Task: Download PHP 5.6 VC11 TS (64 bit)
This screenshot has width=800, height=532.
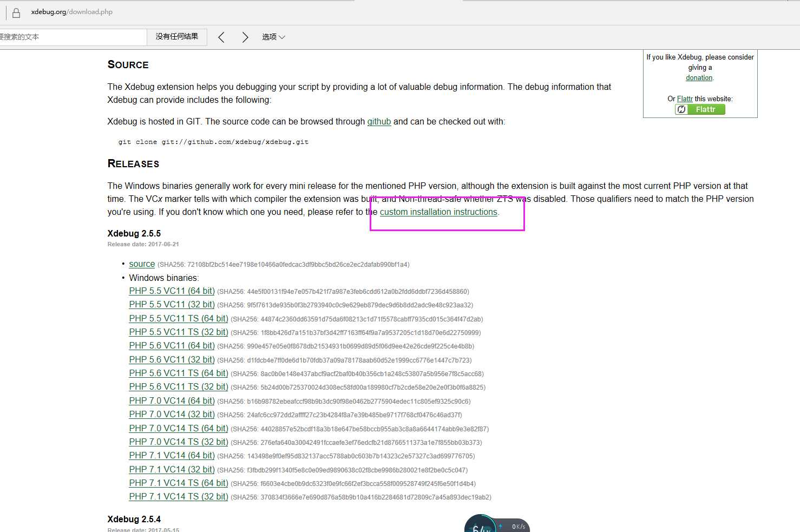Action: pyautogui.click(x=179, y=373)
